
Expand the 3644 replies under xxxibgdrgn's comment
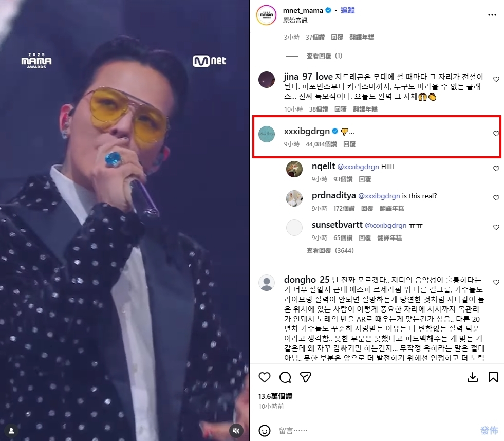tap(330, 251)
